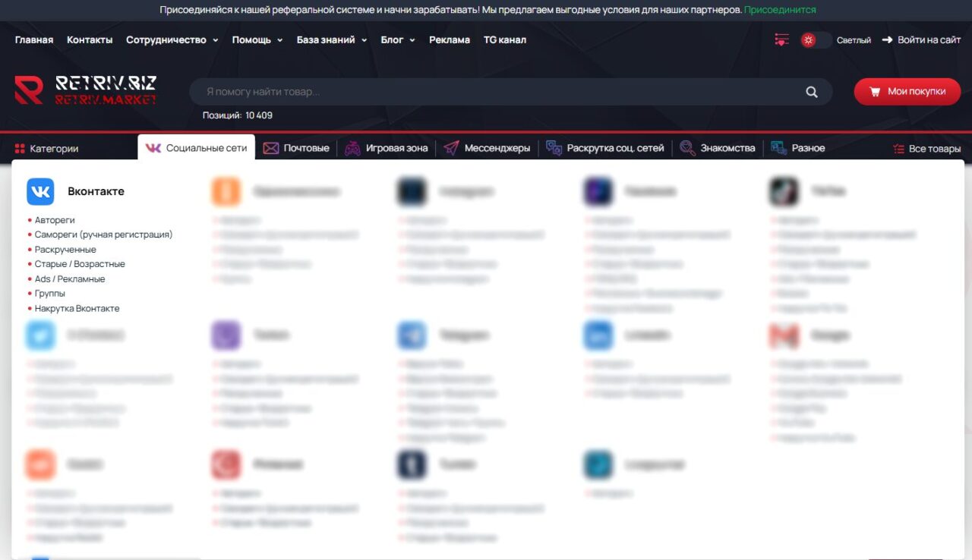Click the Разное category icon
Screen dimensions: 972x560
[x=778, y=148]
